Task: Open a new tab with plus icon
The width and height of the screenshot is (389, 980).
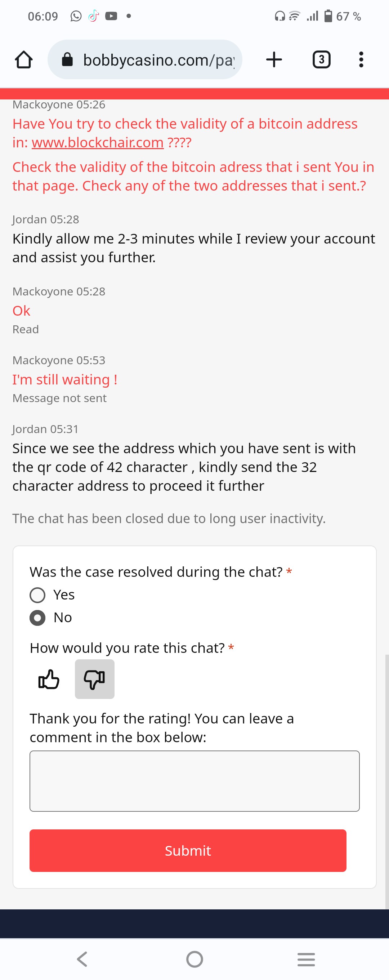Action: (x=274, y=60)
